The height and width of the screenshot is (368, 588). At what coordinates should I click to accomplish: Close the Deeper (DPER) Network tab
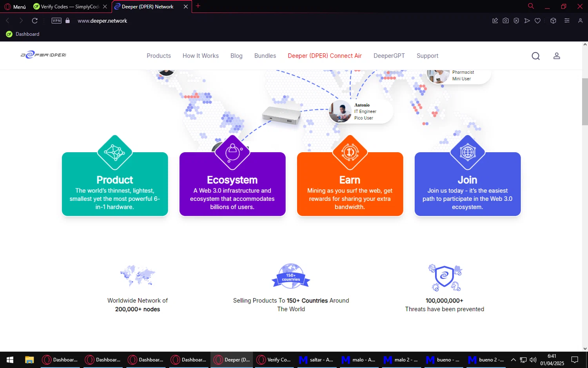point(186,7)
